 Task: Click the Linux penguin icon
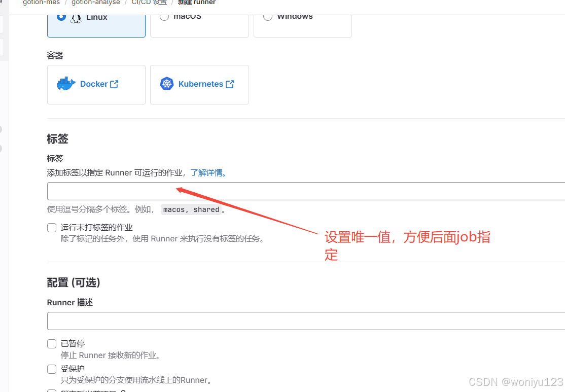(x=76, y=17)
